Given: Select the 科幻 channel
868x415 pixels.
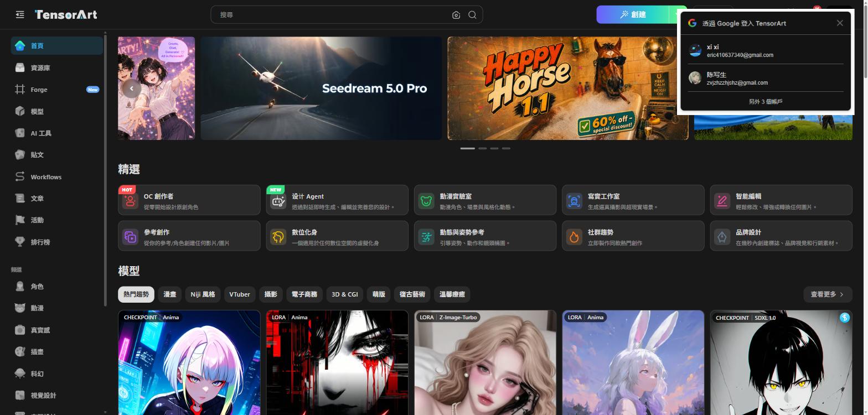Looking at the screenshot, I should 56,373.
